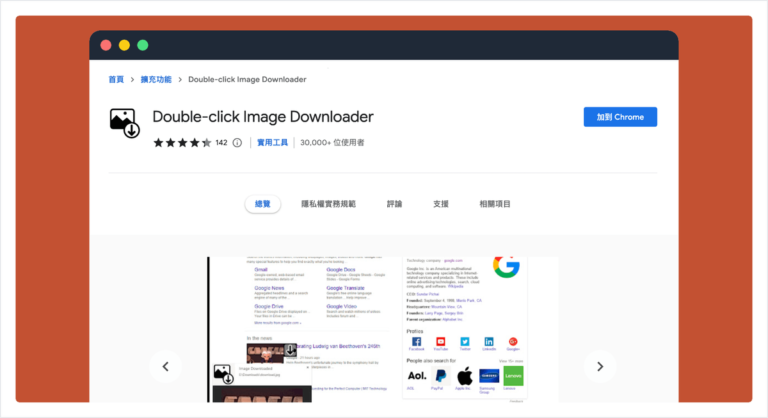The height and width of the screenshot is (418, 768).
Task: Click the Twitter profile icon in preview
Action: click(464, 342)
